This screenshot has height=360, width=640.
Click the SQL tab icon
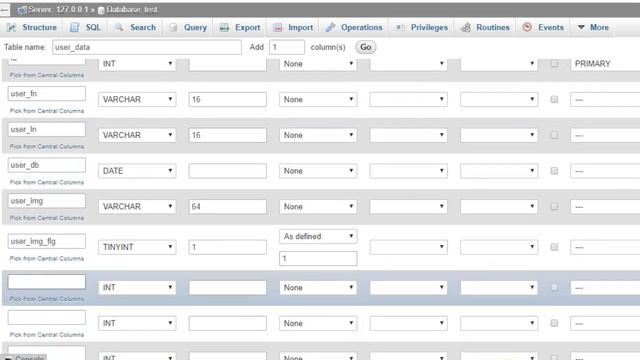[74, 27]
